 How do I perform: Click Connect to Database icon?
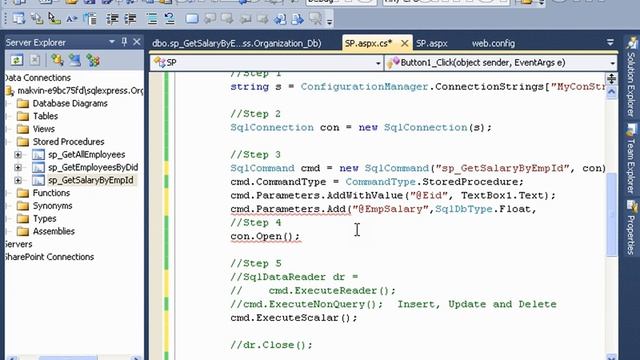[57, 60]
